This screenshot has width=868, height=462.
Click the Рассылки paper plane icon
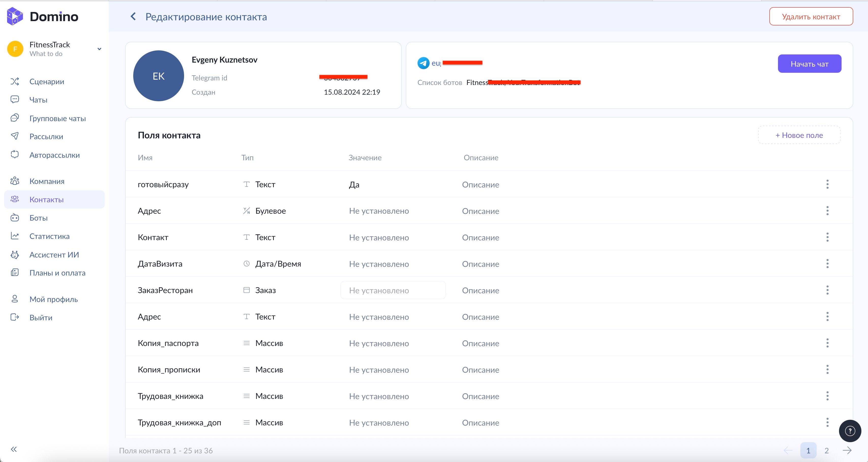(x=14, y=136)
